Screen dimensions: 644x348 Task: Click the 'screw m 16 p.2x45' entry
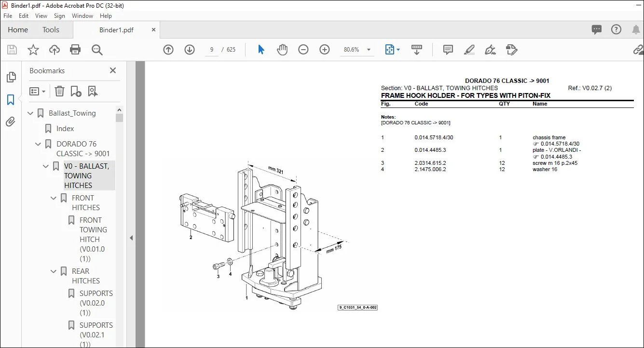tap(555, 163)
